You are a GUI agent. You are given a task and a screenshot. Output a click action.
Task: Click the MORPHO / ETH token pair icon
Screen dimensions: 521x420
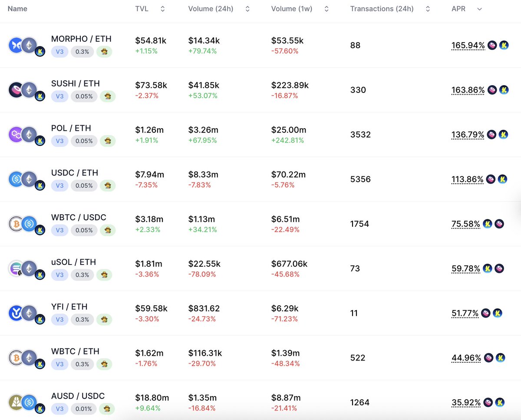27,46
